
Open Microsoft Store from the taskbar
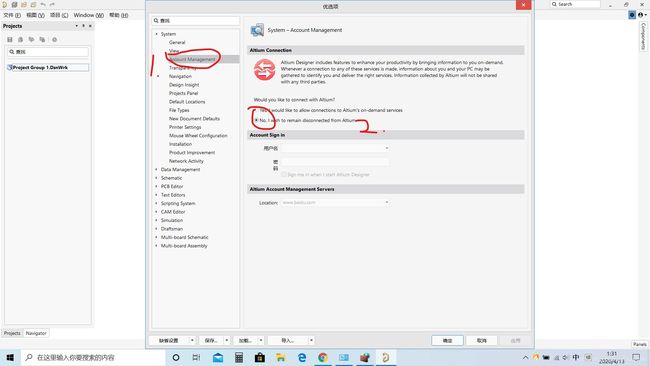tap(260, 357)
